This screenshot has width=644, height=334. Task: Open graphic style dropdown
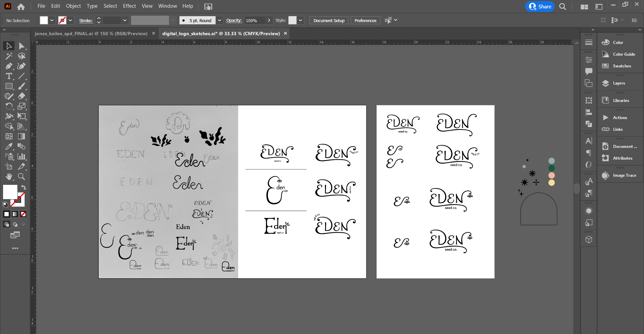(x=301, y=20)
